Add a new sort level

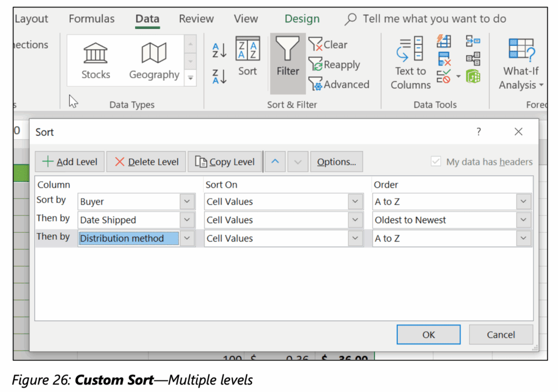point(69,161)
